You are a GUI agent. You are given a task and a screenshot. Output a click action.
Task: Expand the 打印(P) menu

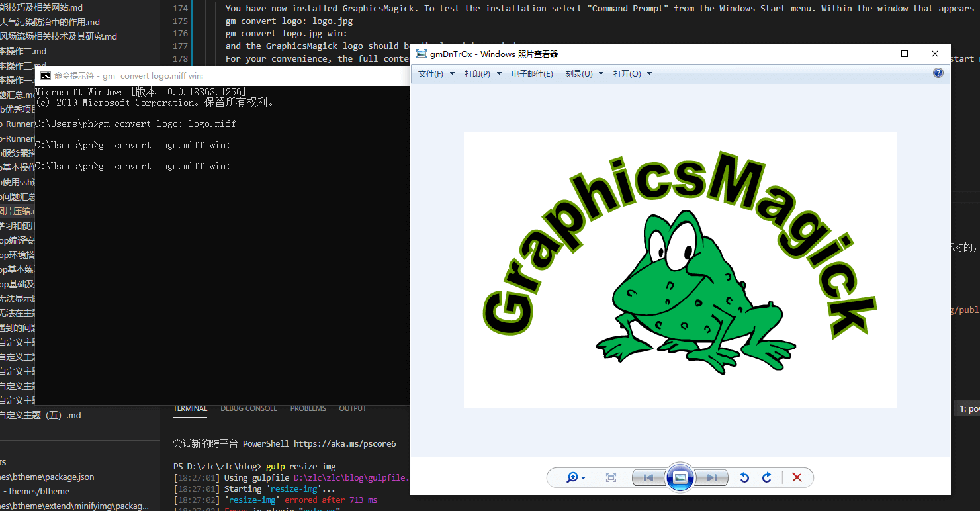(x=482, y=73)
